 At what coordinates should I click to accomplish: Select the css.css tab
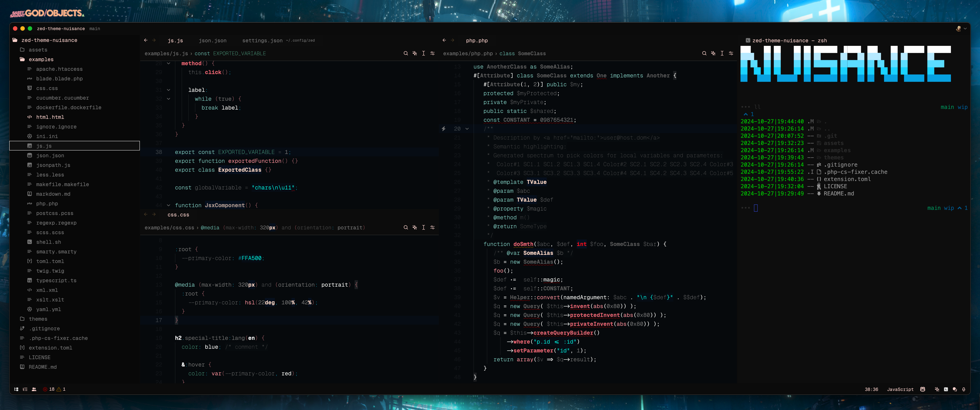[x=178, y=214]
